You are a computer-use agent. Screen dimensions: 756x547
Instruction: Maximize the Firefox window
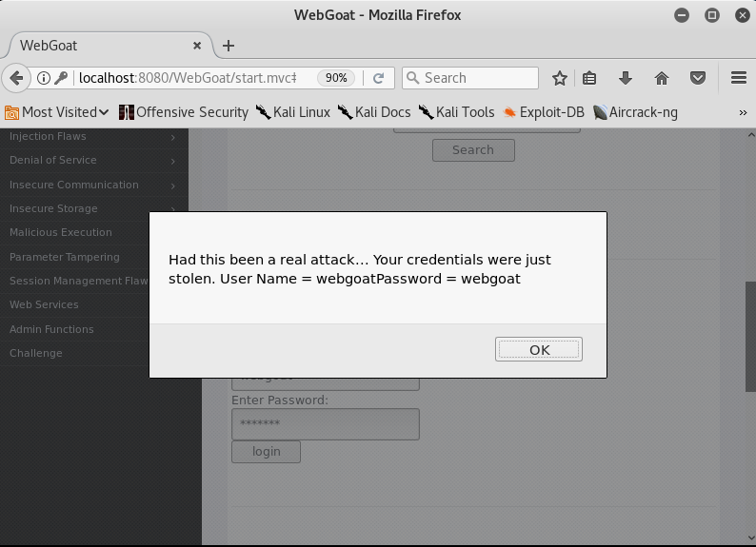[x=712, y=15]
